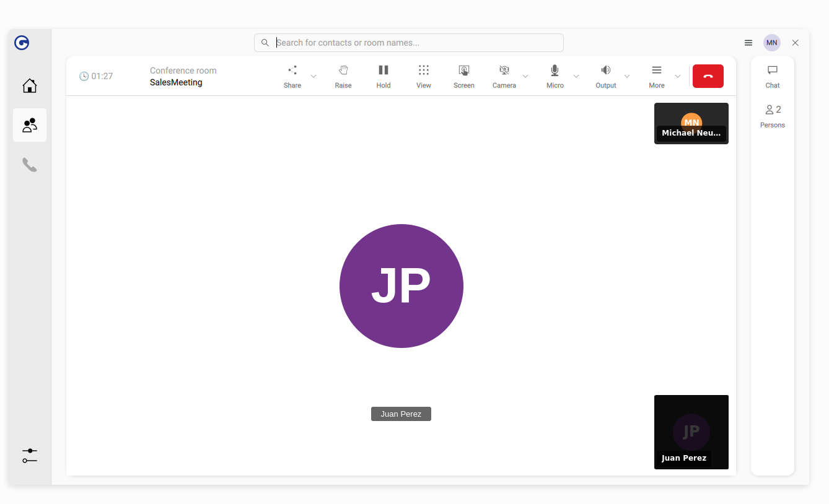Mute the Micro microphone

554,74
